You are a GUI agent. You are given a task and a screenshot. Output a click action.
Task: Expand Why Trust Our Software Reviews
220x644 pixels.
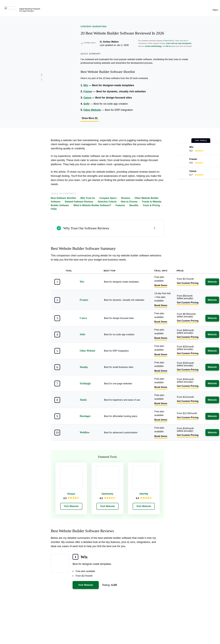(154, 228)
